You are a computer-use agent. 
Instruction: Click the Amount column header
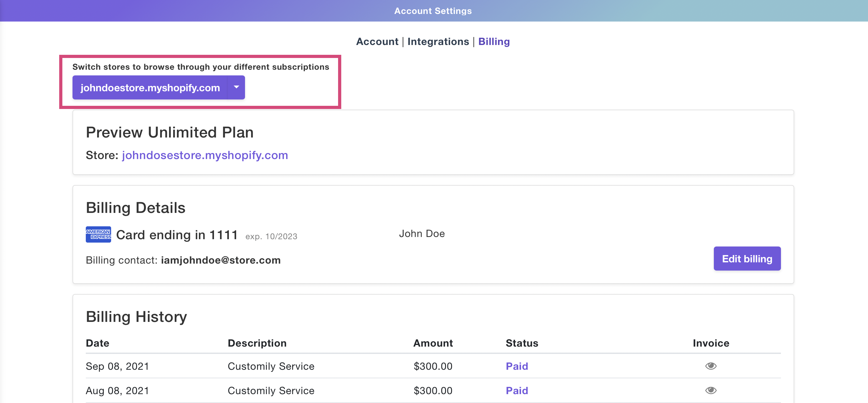433,343
